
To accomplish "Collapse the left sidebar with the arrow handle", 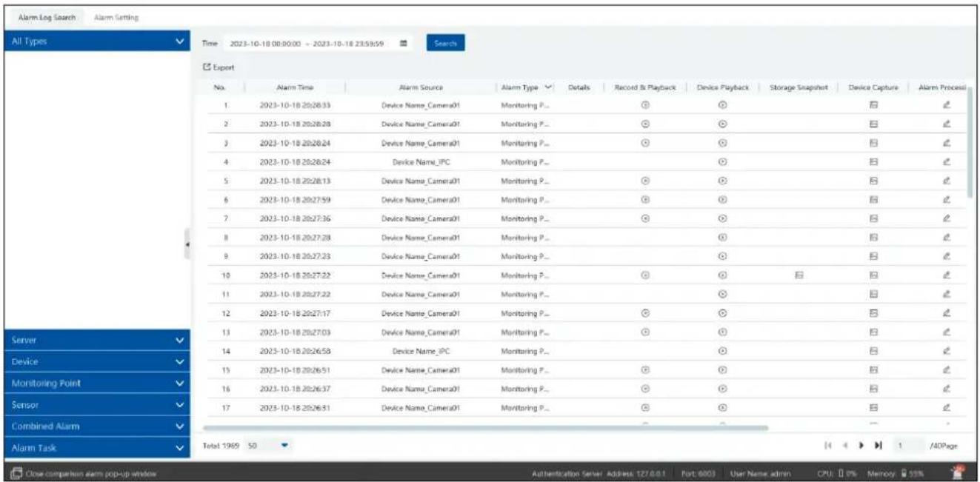I will 188,244.
